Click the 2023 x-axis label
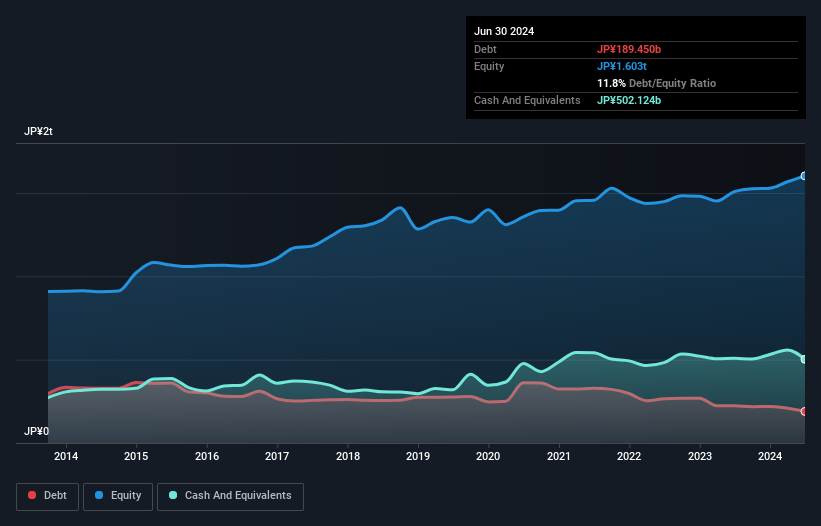821x526 pixels. [x=700, y=456]
